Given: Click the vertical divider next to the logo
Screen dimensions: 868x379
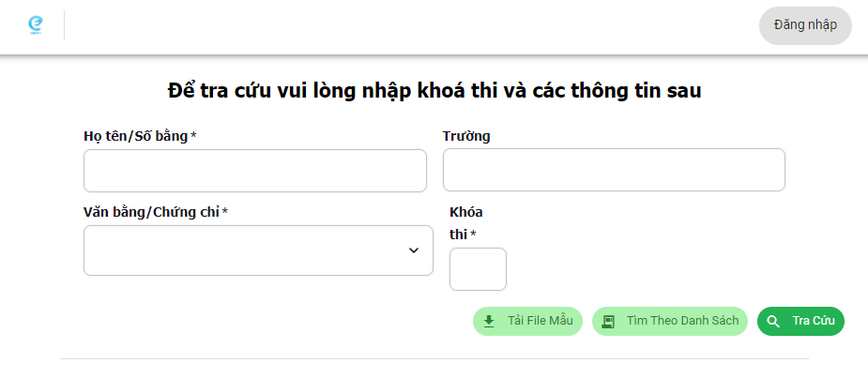Looking at the screenshot, I should 64,25.
